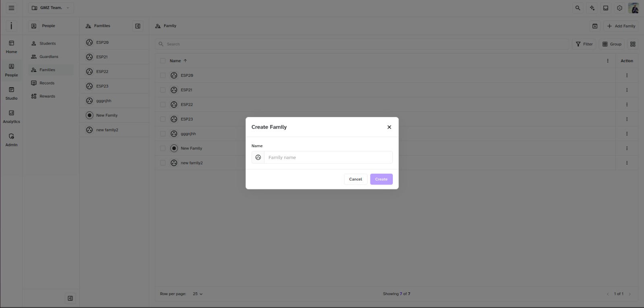This screenshot has height=308, width=644.
Task: Switch to grid view layout icon
Action: (633, 44)
